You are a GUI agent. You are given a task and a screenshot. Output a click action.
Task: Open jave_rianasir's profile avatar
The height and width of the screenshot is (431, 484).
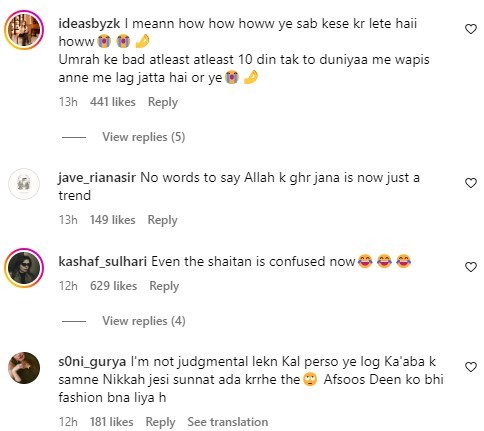pyautogui.click(x=24, y=184)
